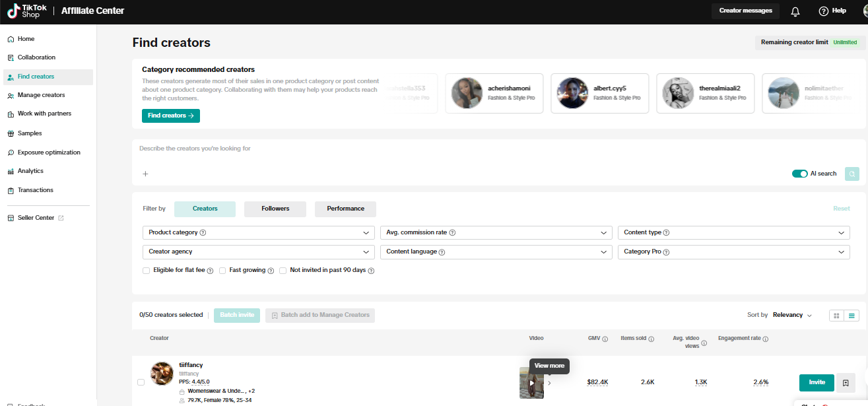Click the Product category help icon

pyautogui.click(x=203, y=233)
